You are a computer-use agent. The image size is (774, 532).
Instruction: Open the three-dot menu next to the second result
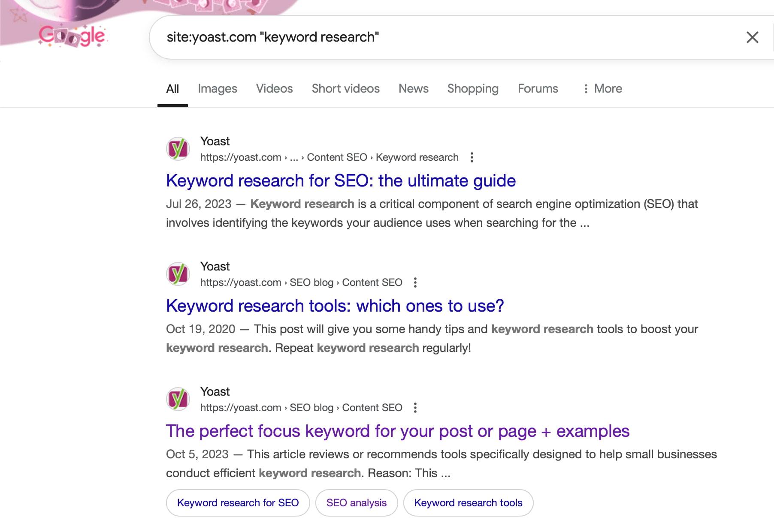click(415, 283)
